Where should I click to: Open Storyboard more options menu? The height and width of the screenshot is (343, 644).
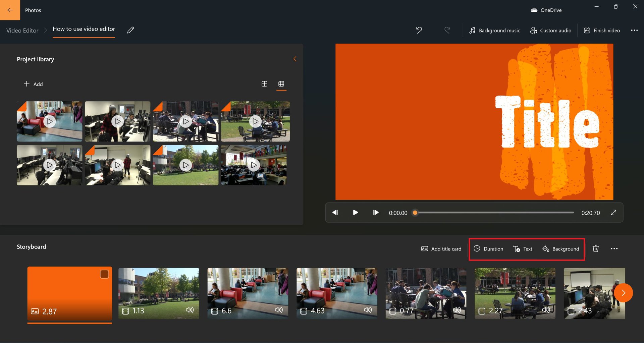coord(614,249)
